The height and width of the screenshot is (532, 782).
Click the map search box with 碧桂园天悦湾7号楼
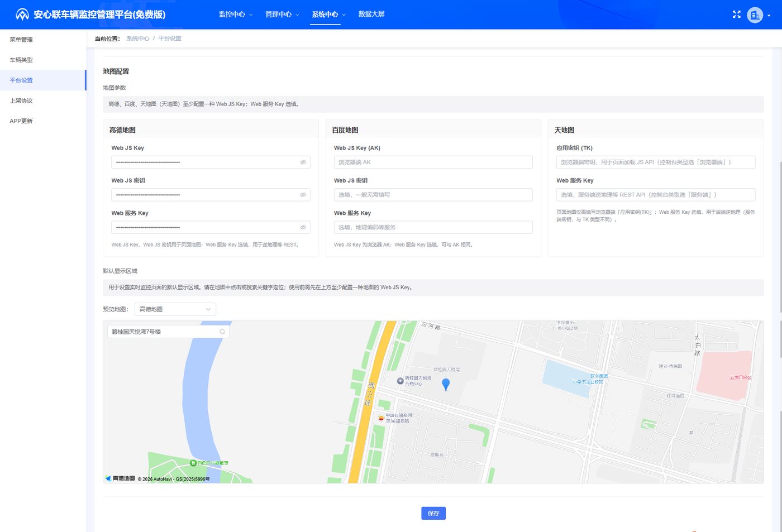click(x=168, y=332)
